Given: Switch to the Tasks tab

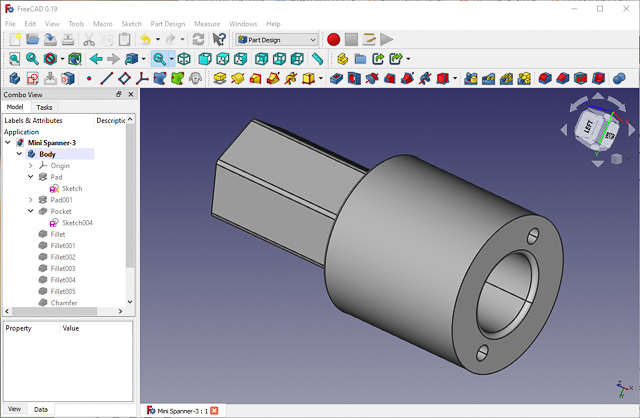Looking at the screenshot, I should [x=44, y=107].
